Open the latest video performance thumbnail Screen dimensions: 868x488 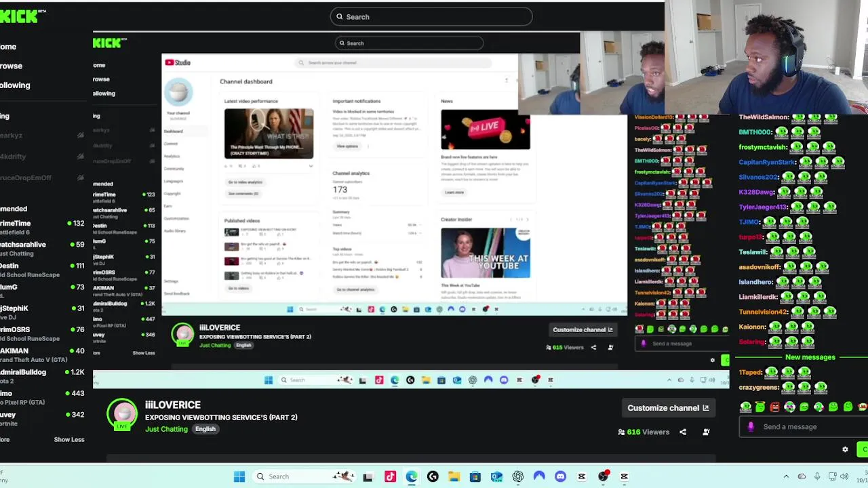coord(269,134)
